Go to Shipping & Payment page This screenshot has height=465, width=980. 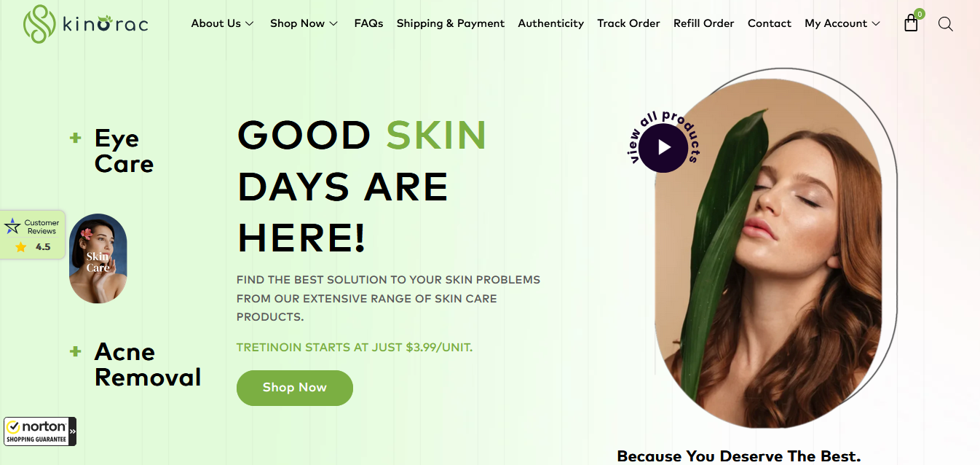pos(451,23)
